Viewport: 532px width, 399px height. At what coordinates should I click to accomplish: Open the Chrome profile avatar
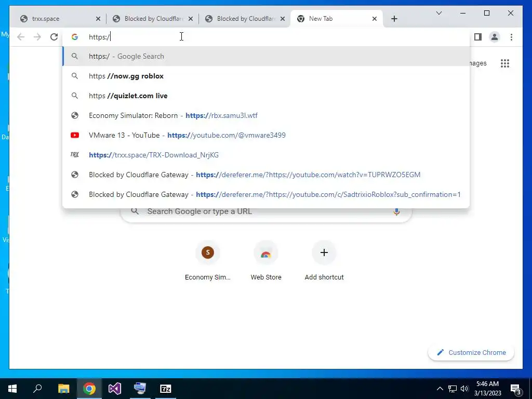[x=495, y=37]
